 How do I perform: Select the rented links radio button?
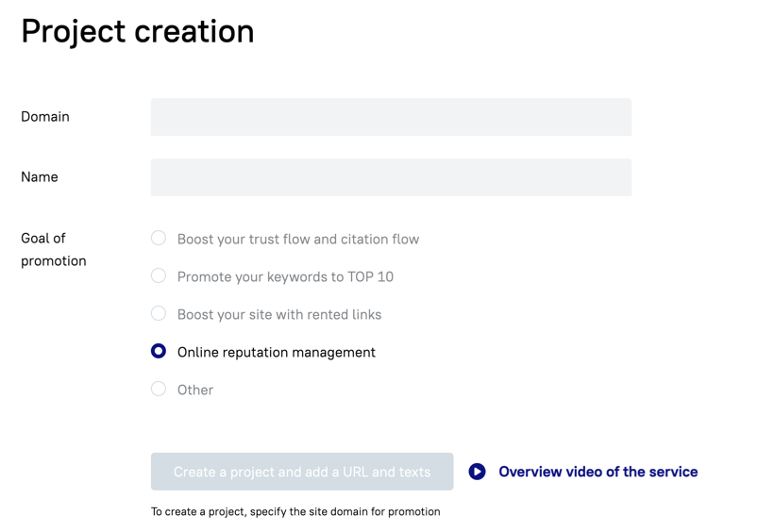pyautogui.click(x=159, y=313)
